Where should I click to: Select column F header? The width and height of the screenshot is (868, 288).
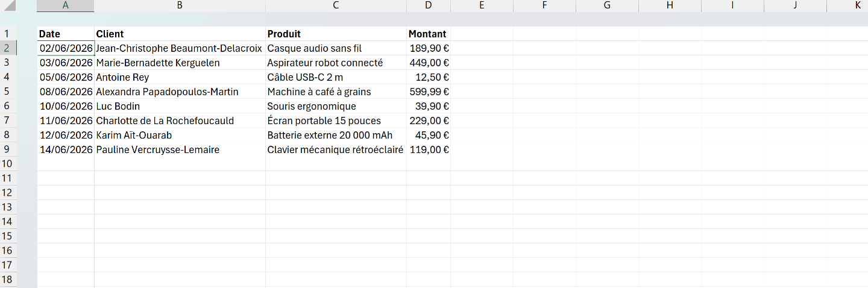(544, 5)
